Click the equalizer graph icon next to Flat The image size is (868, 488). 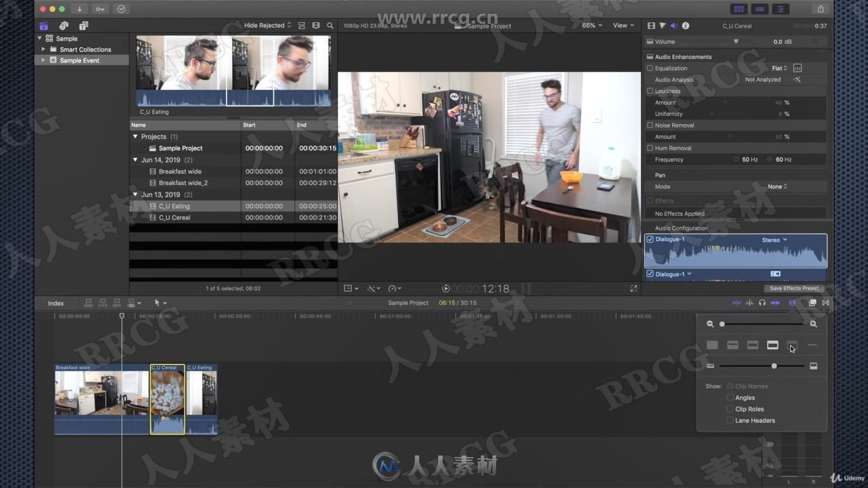pos(797,68)
